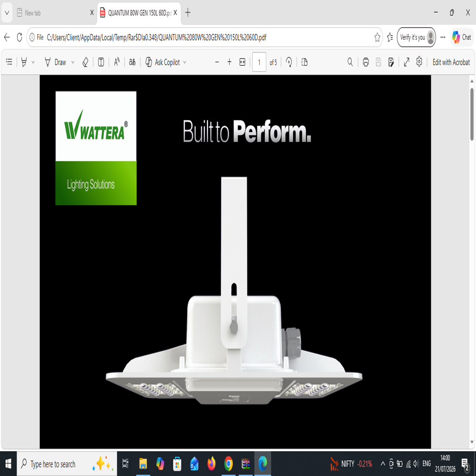Click the Verify it's you profile button
The width and height of the screenshot is (476, 476).
click(x=416, y=37)
